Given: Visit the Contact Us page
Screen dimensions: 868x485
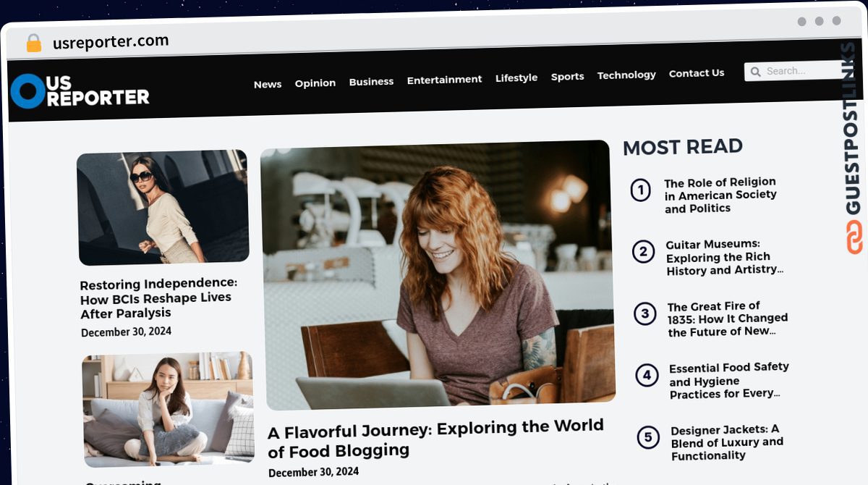Looking at the screenshot, I should 697,73.
